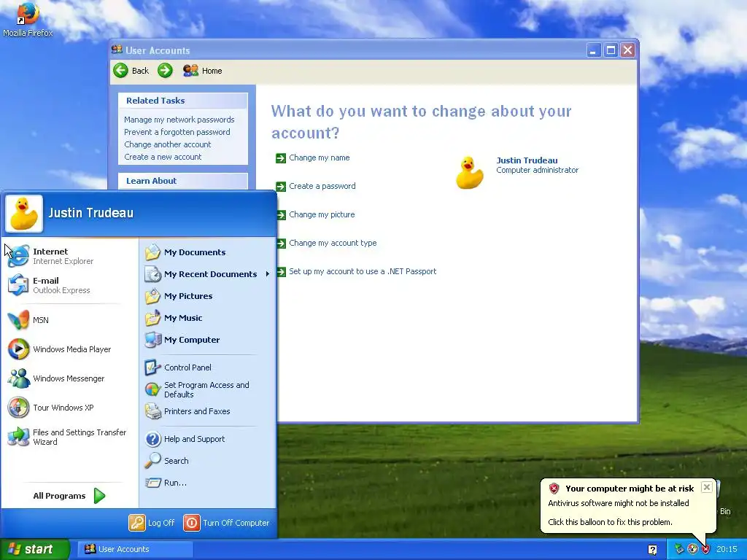Click the Learn About panel header
747x560 pixels.
183,181
